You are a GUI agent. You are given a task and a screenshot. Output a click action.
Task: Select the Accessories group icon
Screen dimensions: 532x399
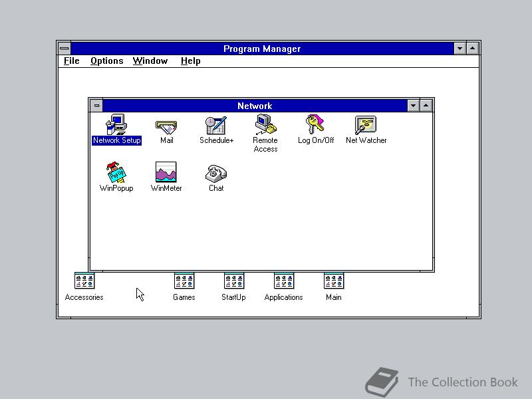click(84, 281)
